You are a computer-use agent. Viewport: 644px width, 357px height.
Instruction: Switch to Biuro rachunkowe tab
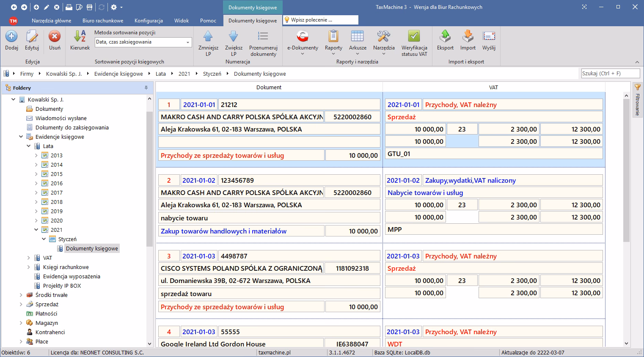[x=103, y=20]
